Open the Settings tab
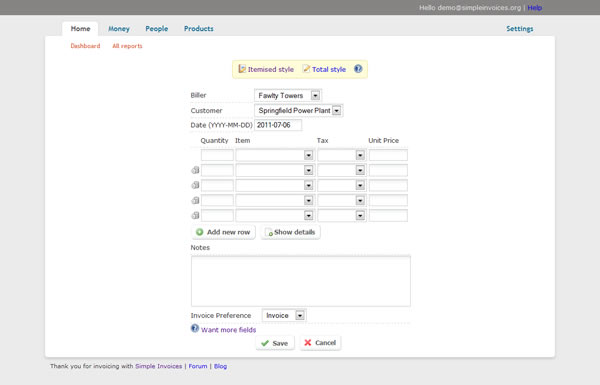 [x=520, y=29]
